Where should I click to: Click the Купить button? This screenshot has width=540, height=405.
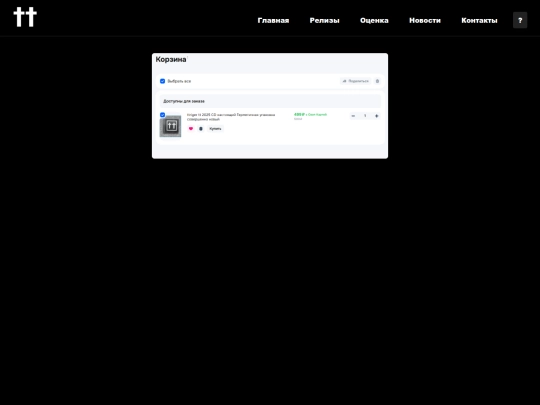click(216, 129)
